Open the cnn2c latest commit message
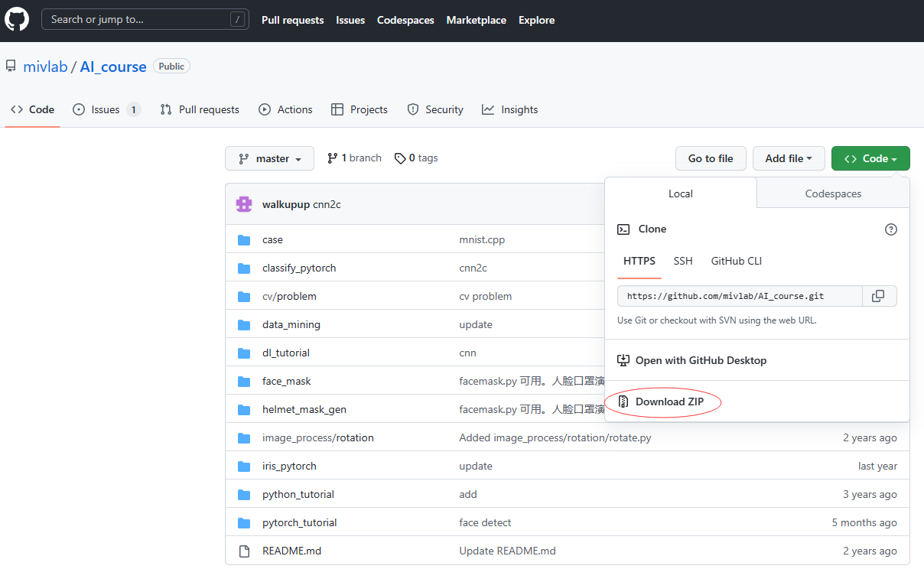This screenshot has height=569, width=924. click(327, 204)
